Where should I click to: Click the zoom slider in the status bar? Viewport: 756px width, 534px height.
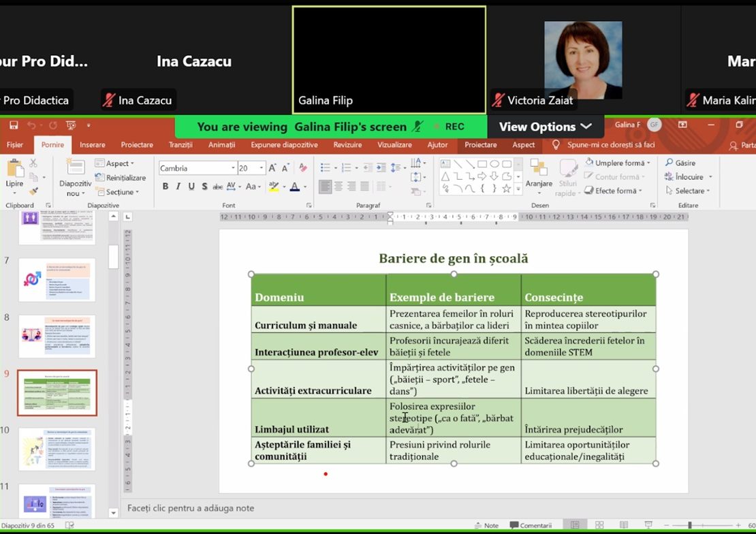click(x=689, y=525)
